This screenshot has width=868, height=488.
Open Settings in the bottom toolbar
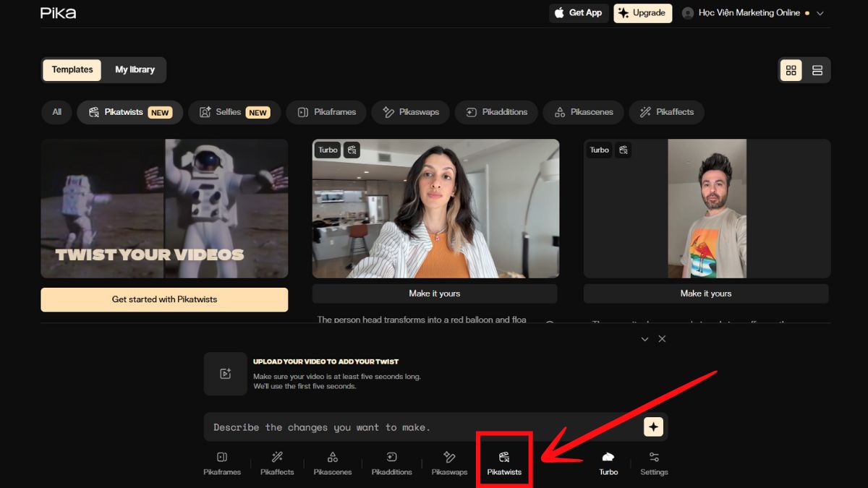pyautogui.click(x=654, y=463)
